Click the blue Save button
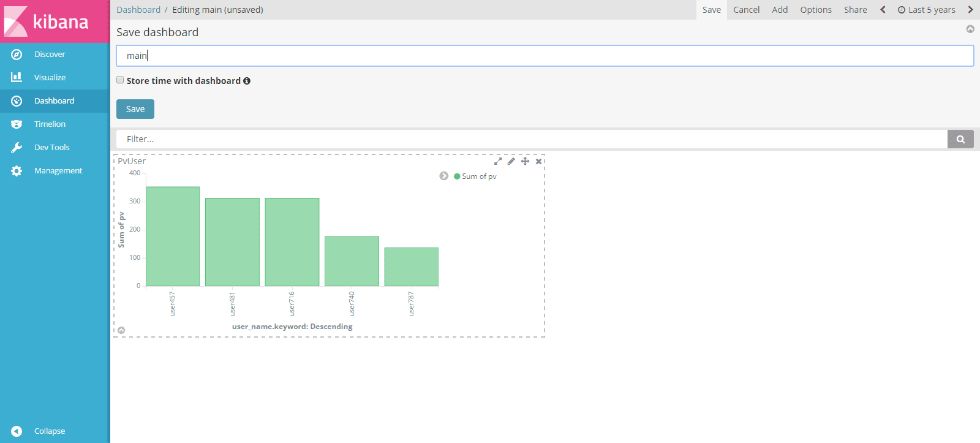This screenshot has height=443, width=980. tap(135, 109)
